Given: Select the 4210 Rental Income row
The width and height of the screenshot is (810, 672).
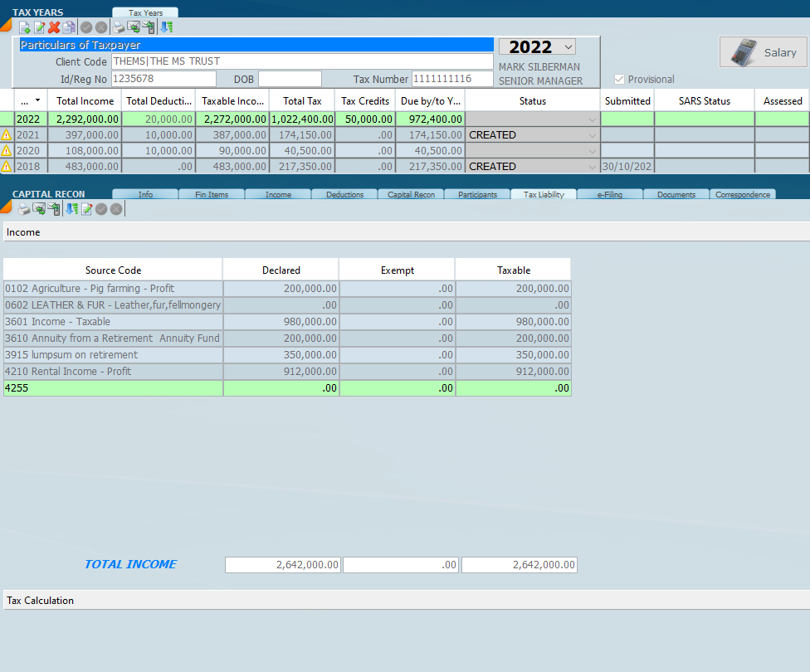Looking at the screenshot, I should (113, 372).
